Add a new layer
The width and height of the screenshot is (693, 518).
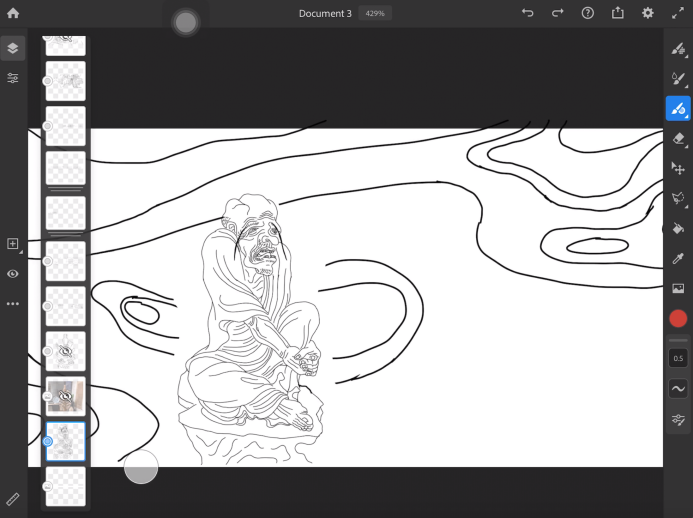pyautogui.click(x=13, y=244)
